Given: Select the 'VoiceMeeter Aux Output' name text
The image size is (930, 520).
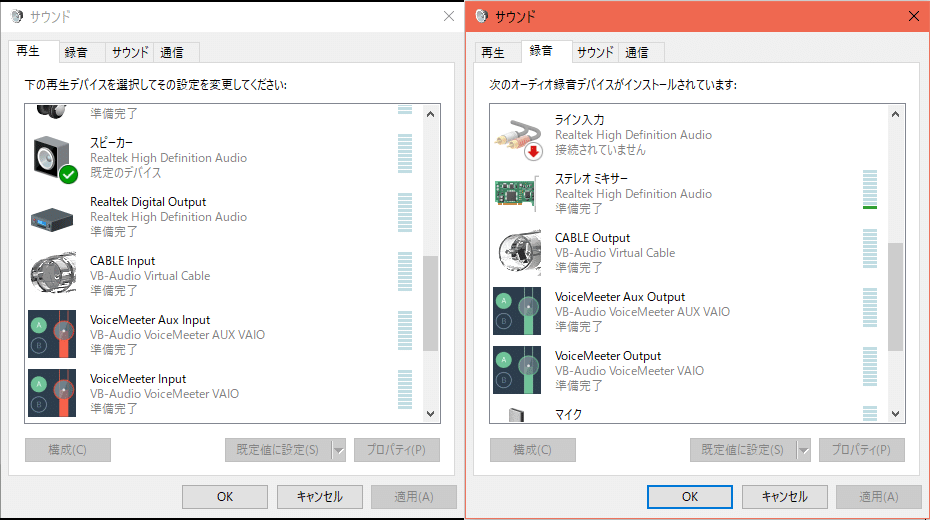Looking at the screenshot, I should coord(620,296).
